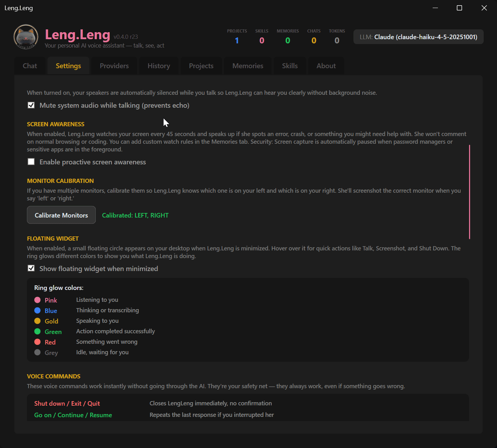
Task: Minimize the Leng.Leng window
Action: click(x=435, y=8)
